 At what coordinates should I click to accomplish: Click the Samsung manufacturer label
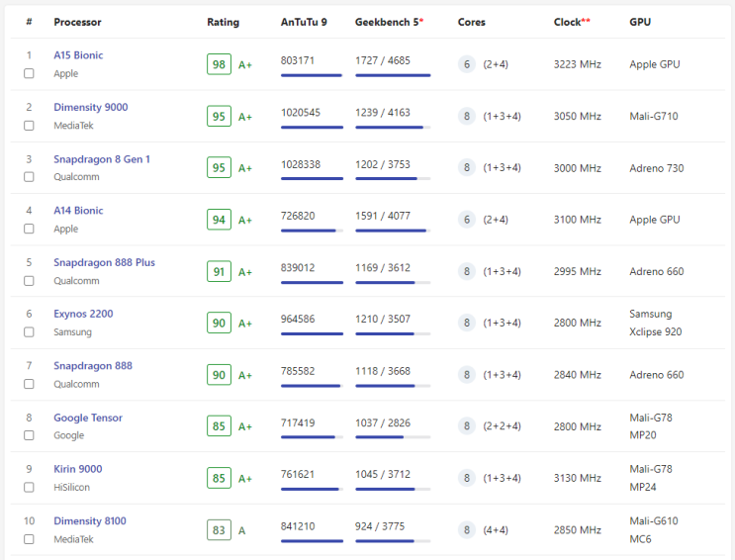coord(72,332)
